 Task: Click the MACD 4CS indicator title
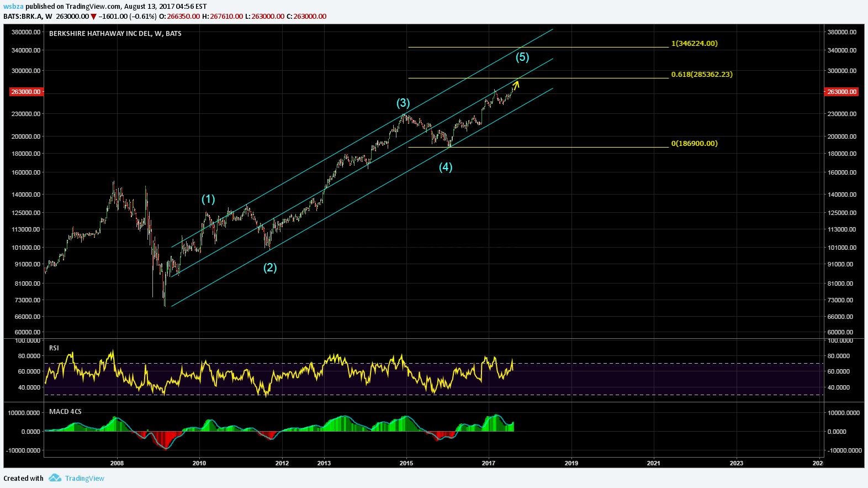pyautogui.click(x=65, y=411)
